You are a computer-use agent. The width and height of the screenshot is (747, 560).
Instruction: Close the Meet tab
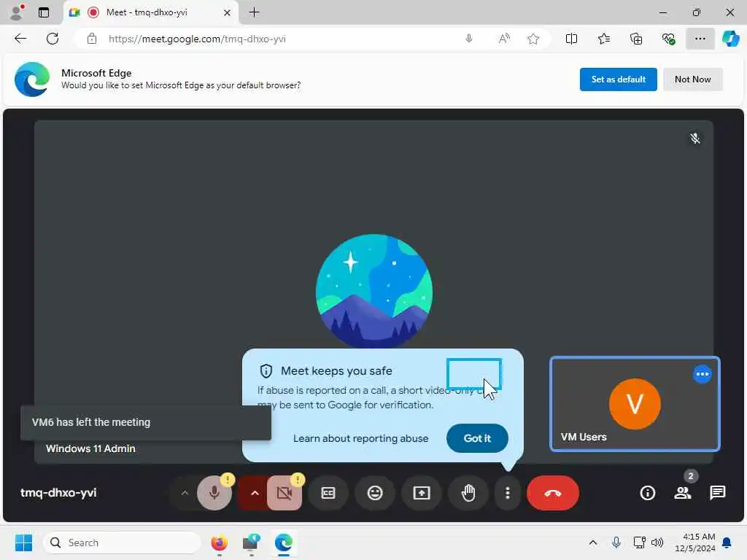[228, 12]
